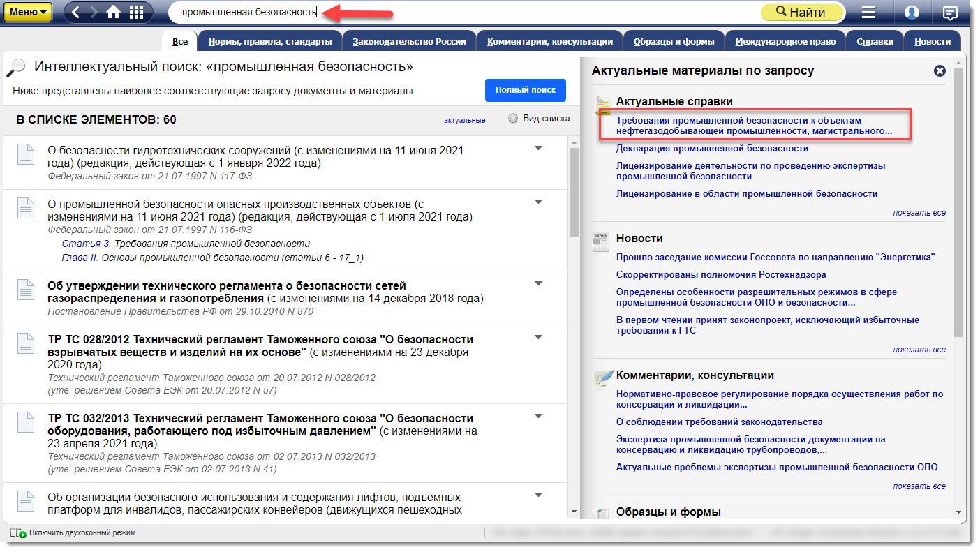This screenshot has width=980, height=552.
Task: Open the grid apps icon
Action: [x=137, y=12]
